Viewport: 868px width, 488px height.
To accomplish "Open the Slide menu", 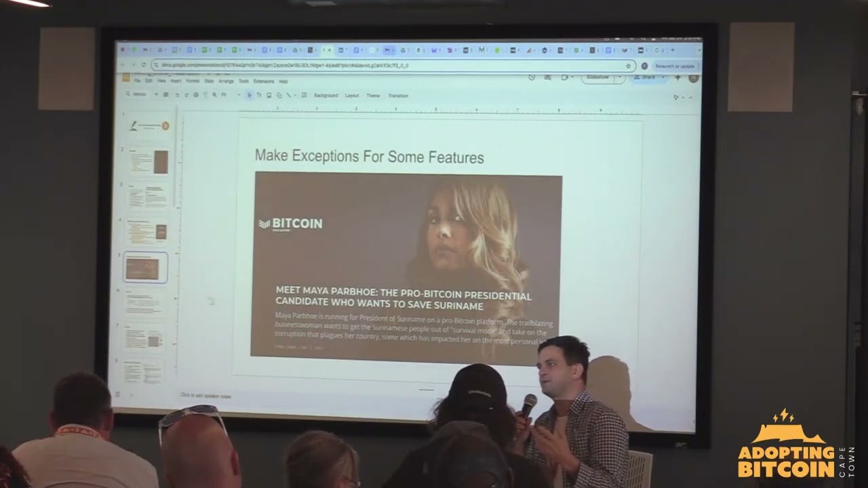I will pos(209,81).
